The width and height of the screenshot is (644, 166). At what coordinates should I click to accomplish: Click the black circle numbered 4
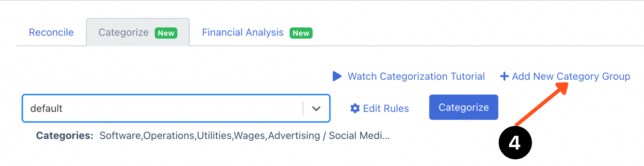(x=515, y=143)
